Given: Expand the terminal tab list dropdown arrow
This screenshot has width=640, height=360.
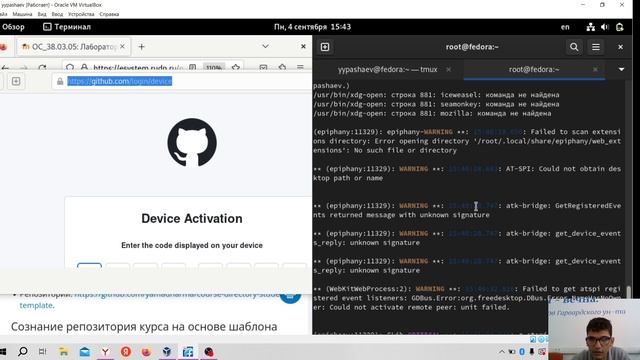Looking at the screenshot, I should click(621, 69).
